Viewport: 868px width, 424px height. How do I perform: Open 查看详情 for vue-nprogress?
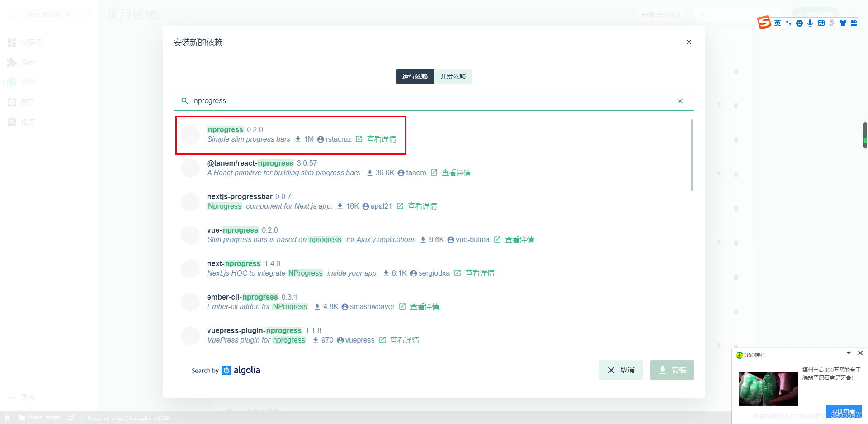(x=519, y=240)
